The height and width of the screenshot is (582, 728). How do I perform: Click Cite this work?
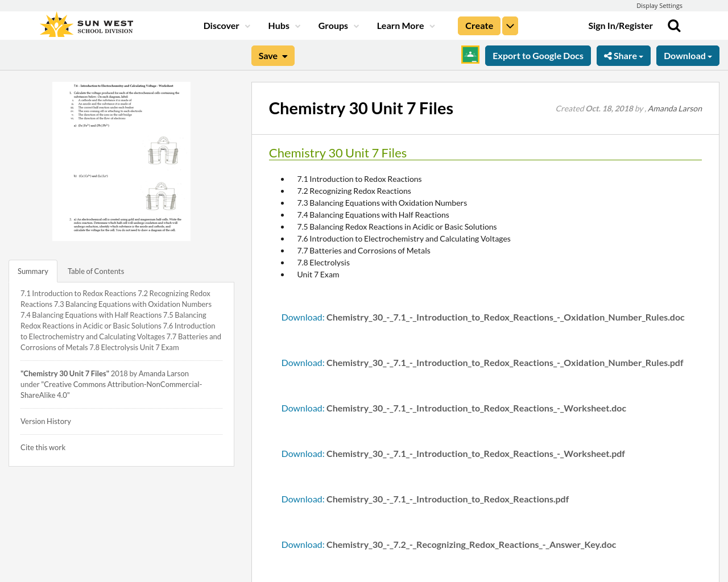coord(43,447)
